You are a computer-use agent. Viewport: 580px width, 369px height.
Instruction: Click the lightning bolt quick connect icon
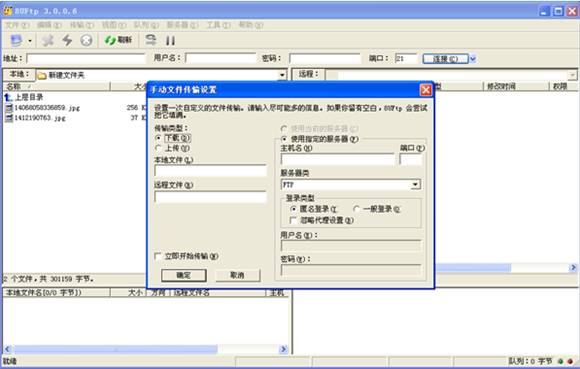click(x=67, y=40)
